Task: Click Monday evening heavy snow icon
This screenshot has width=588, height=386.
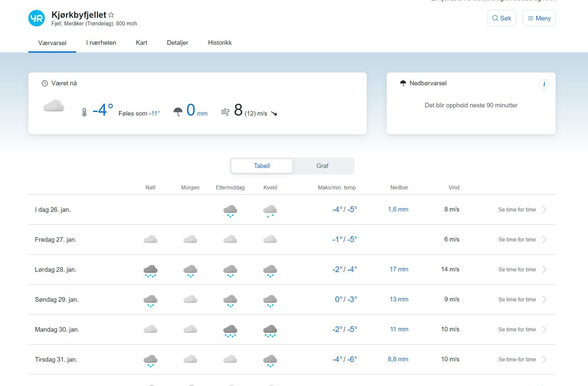Action: coord(270,331)
